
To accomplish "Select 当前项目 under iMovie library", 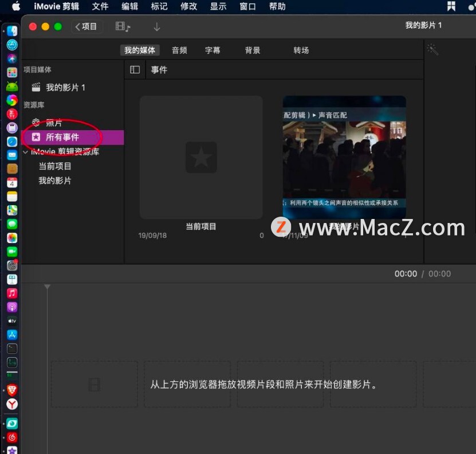I will pos(54,166).
